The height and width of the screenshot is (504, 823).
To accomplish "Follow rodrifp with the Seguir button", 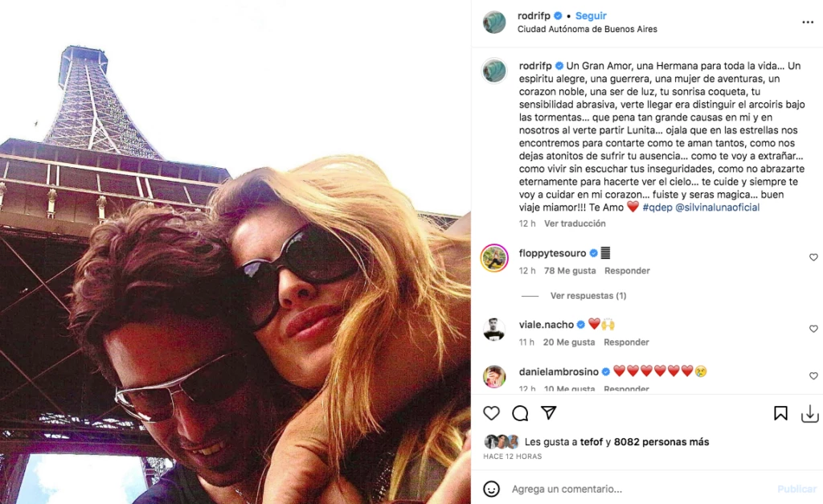I will pos(591,16).
